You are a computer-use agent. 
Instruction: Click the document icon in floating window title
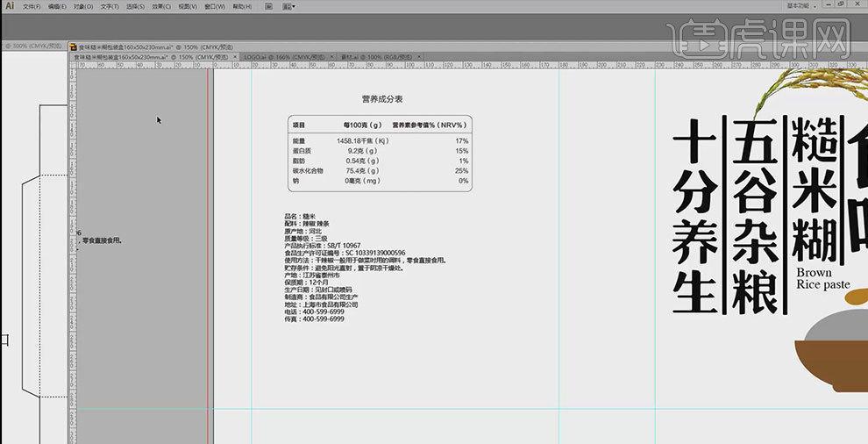point(74,47)
